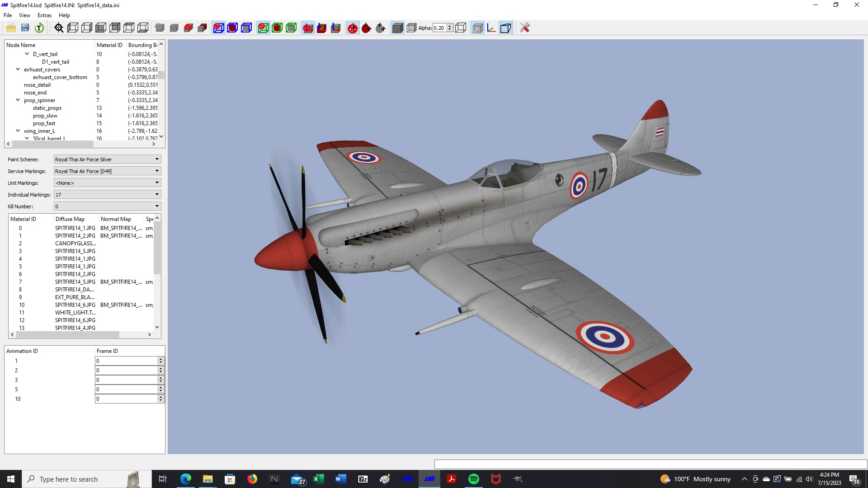The image size is (868, 488).
Task: Open Spotify from the taskbar
Action: coord(473,479)
